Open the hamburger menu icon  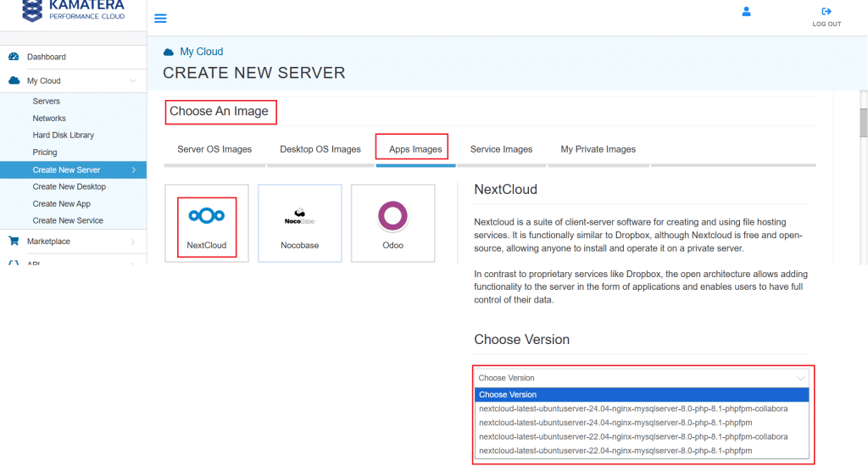(160, 19)
